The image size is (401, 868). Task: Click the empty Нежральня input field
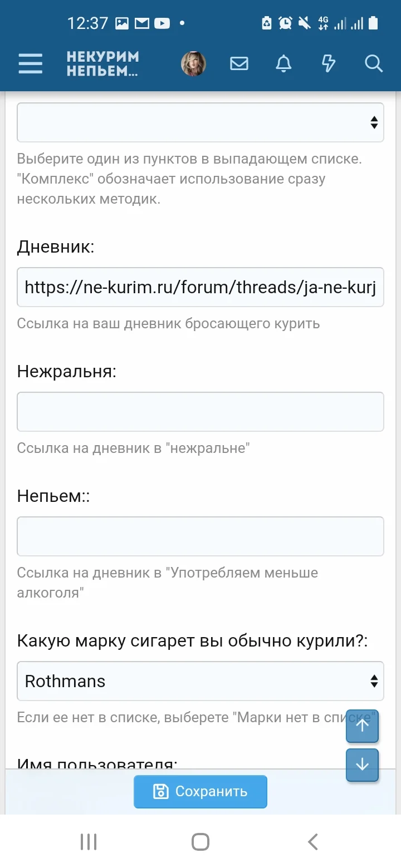point(200,411)
